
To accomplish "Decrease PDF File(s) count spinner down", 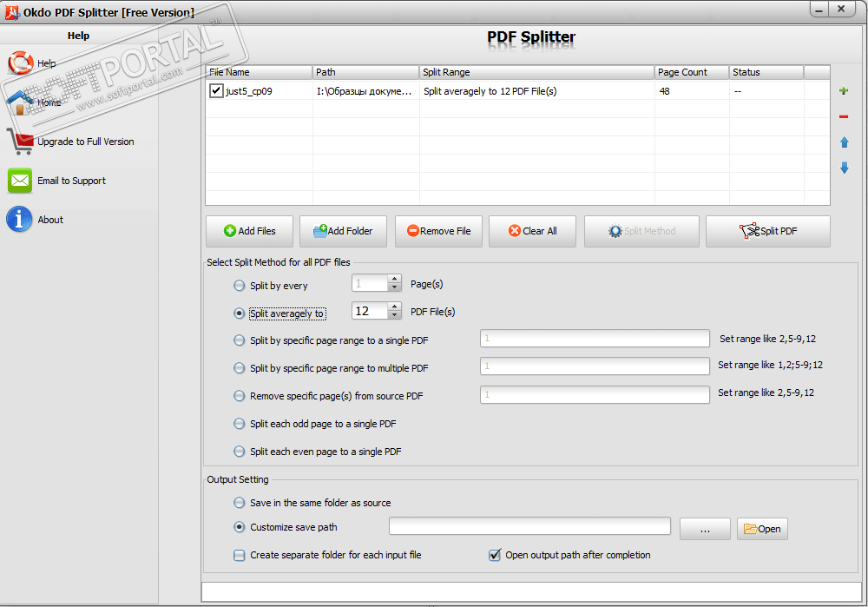I will pyautogui.click(x=394, y=315).
